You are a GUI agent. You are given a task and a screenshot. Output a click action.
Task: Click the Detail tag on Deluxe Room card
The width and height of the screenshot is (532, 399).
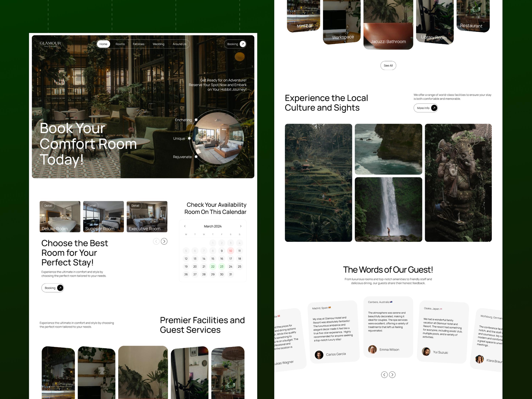(x=48, y=206)
